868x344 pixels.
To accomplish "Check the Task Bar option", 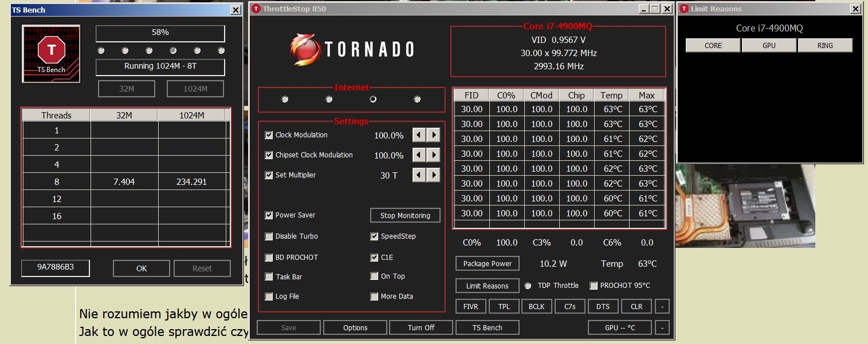I will point(269,277).
